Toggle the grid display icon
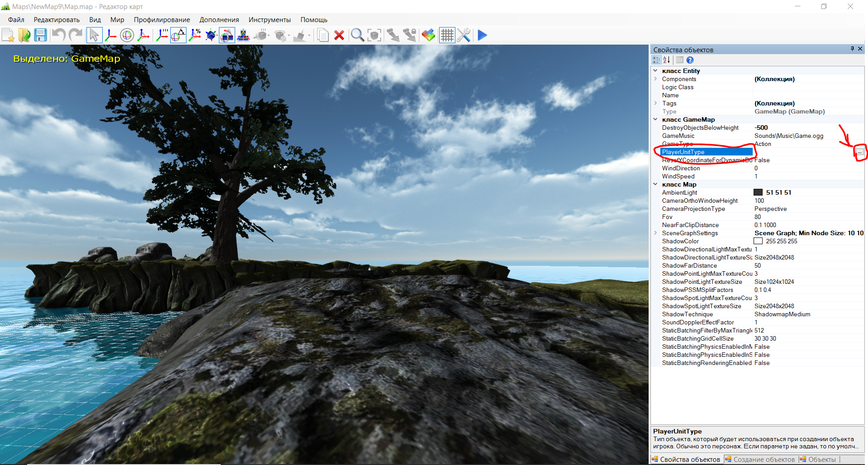 click(447, 35)
